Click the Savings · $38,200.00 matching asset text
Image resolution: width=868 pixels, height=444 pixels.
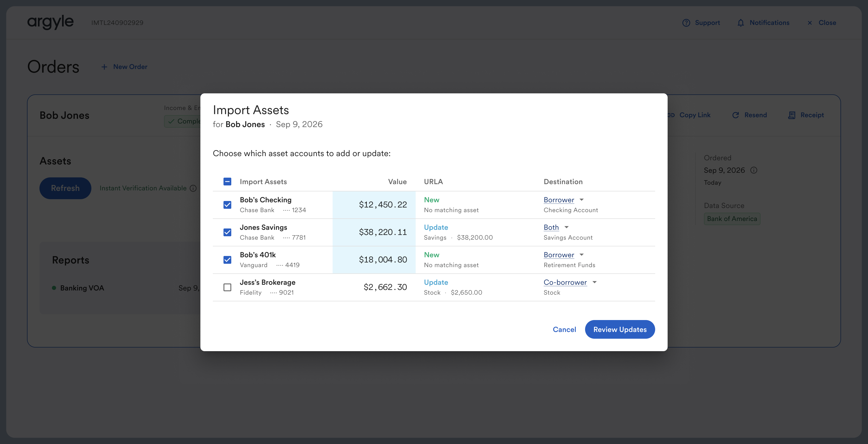tap(458, 238)
